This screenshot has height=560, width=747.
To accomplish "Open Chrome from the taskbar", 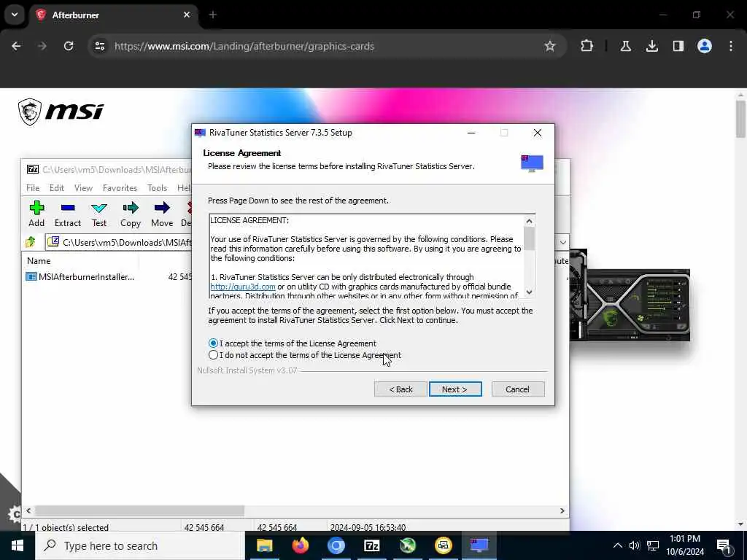I will point(336,545).
